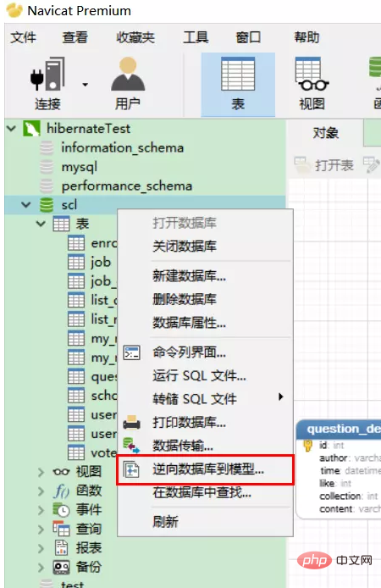Choose 打印数据库... from context menu

point(189,423)
